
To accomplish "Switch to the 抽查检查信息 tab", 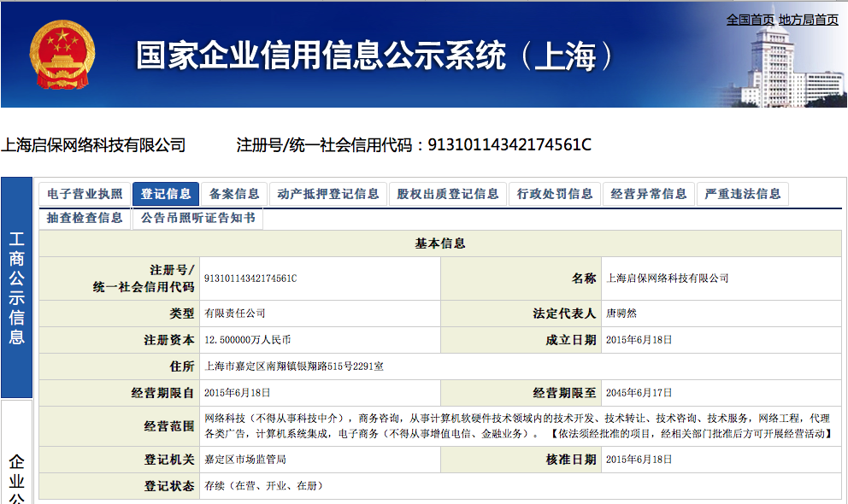I will (85, 218).
